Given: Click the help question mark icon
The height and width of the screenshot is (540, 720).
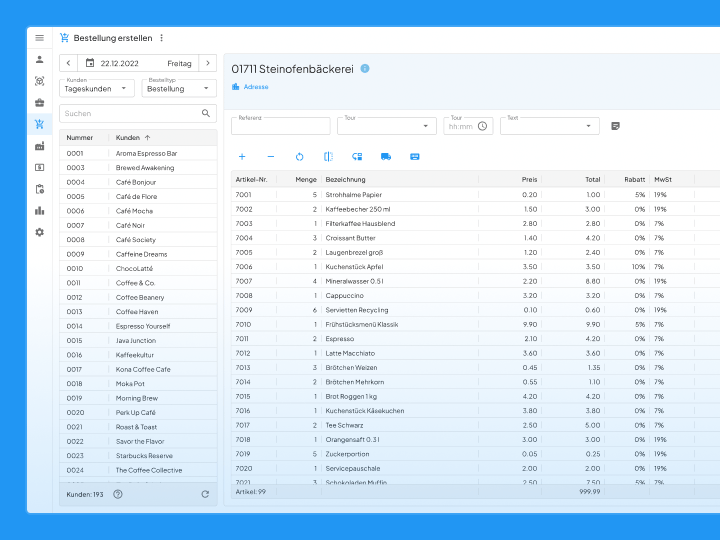Looking at the screenshot, I should click(118, 495).
